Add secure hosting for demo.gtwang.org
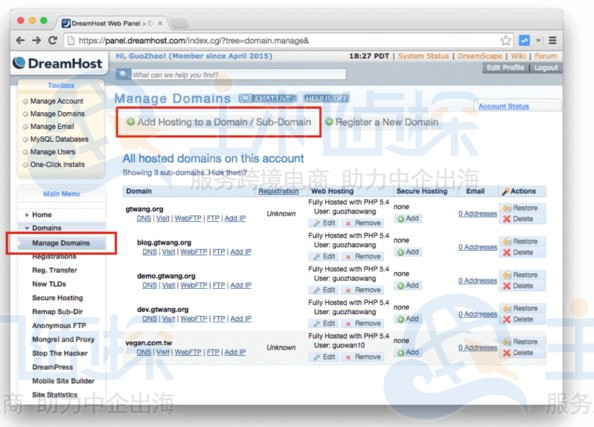Viewport: 594px width, 427px height. [408, 285]
